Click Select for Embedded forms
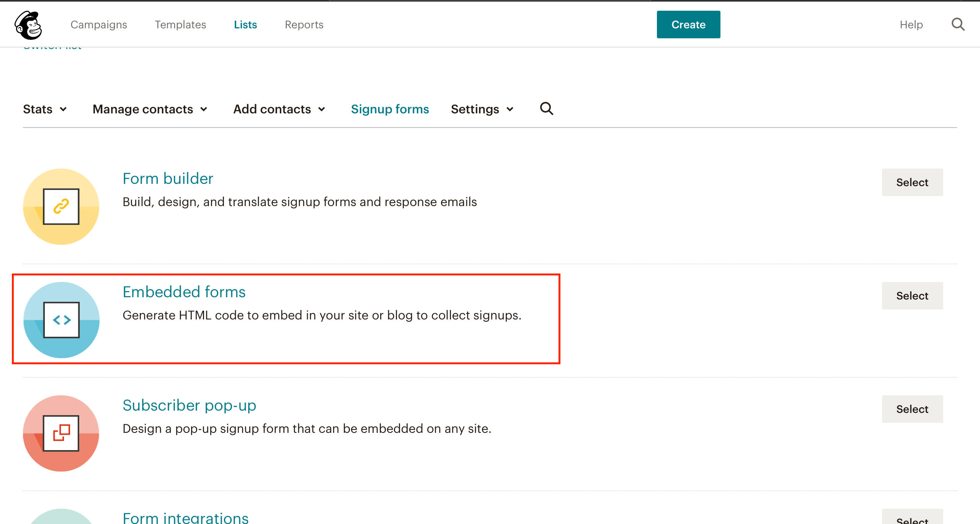 click(x=912, y=296)
